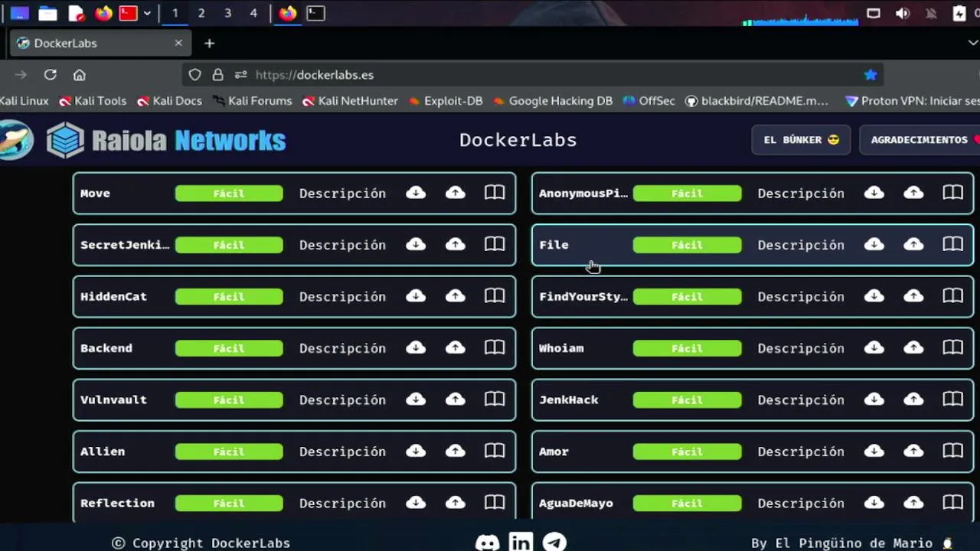Open writeups book for JenkHack
Screen dimensions: 980x551
tap(952, 399)
